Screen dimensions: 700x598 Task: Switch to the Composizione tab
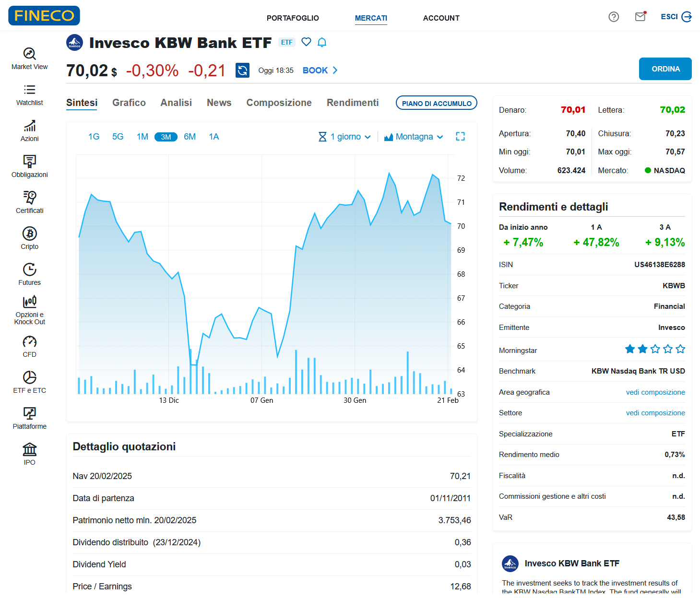pyautogui.click(x=279, y=103)
